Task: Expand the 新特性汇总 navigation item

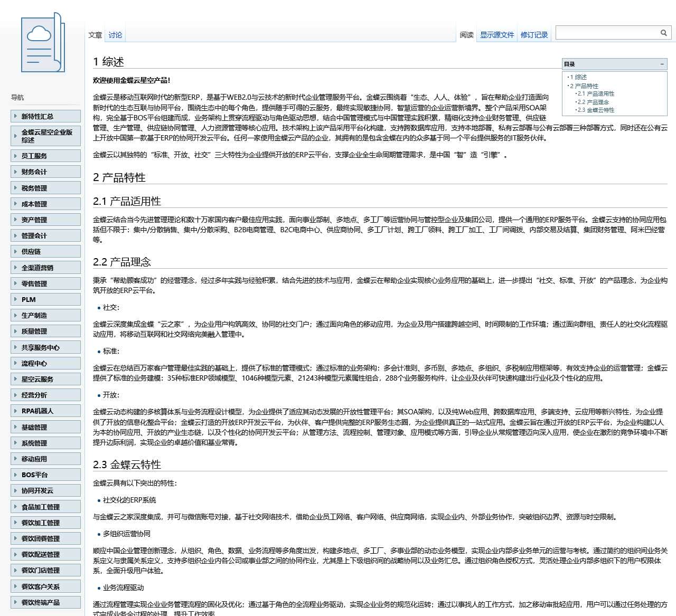Action: click(x=45, y=116)
